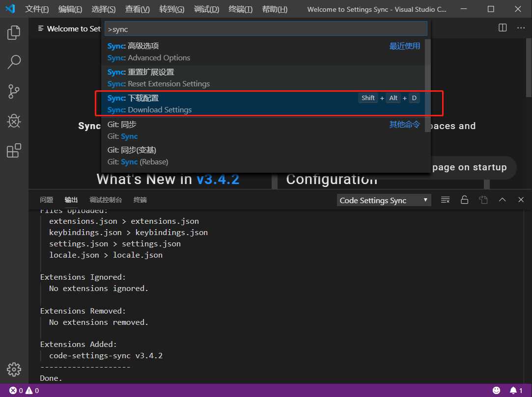Open notifications bell in status bar
532x397 pixels.
pyautogui.click(x=516, y=390)
